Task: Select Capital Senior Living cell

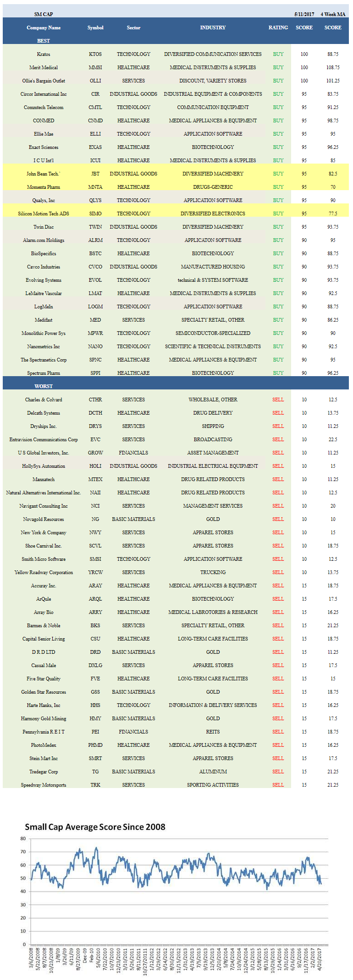Action: click(x=44, y=639)
